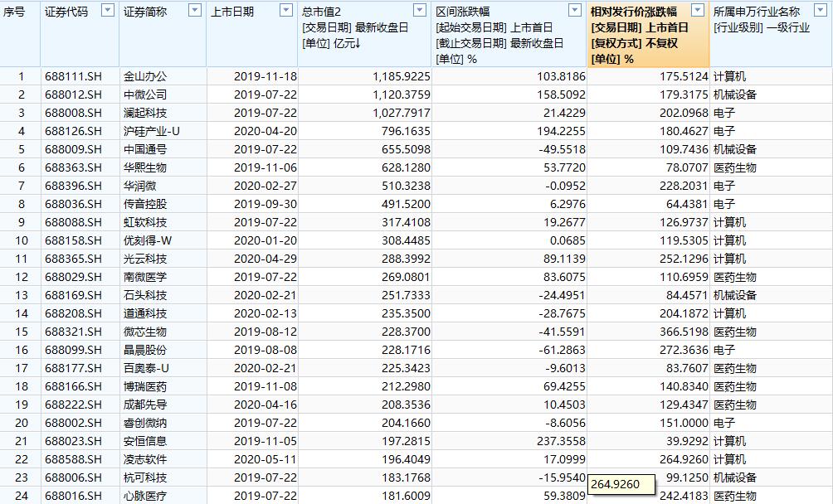Click issue-price change value 228.2031

[684, 186]
